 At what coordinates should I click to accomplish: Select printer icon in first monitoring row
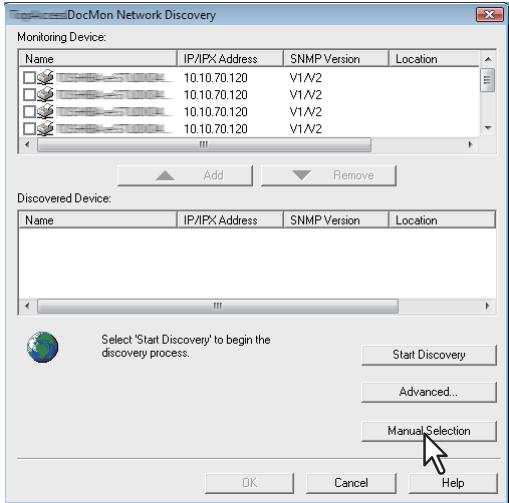point(45,77)
